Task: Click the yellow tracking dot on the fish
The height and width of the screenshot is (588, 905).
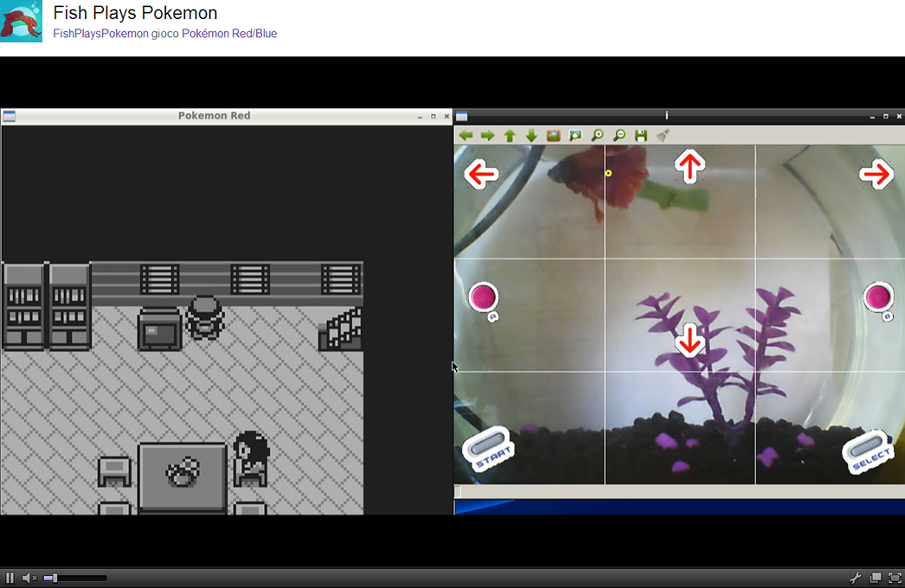Action: tap(608, 173)
